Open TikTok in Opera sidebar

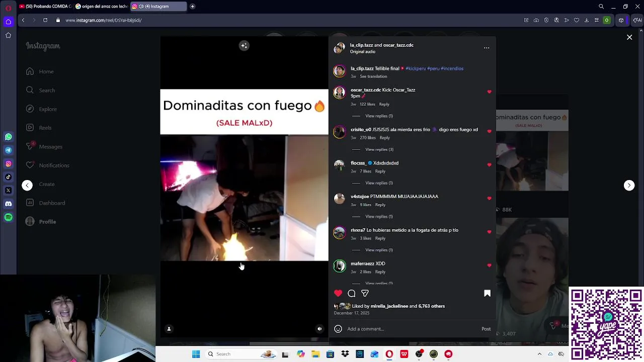8,177
